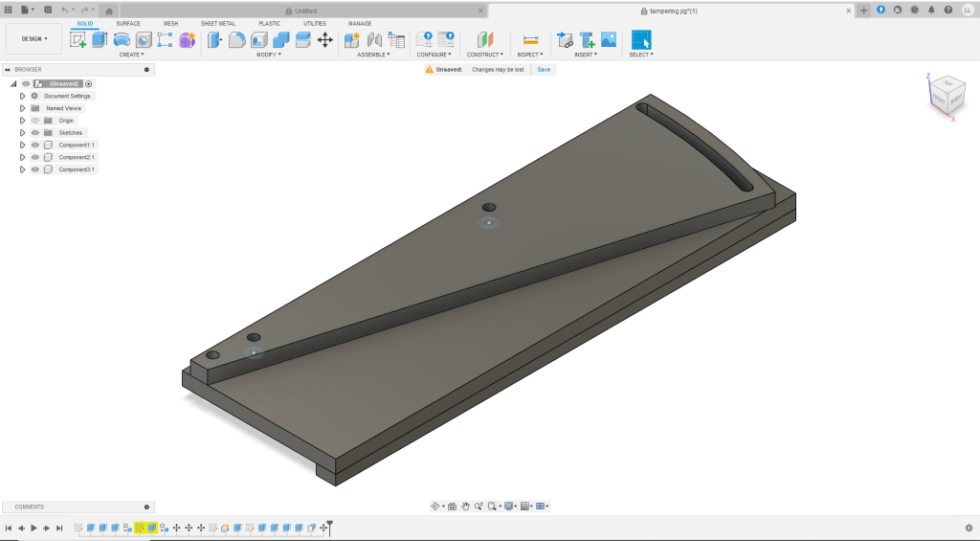
Task: Click the Look At icon
Action: tap(452, 506)
